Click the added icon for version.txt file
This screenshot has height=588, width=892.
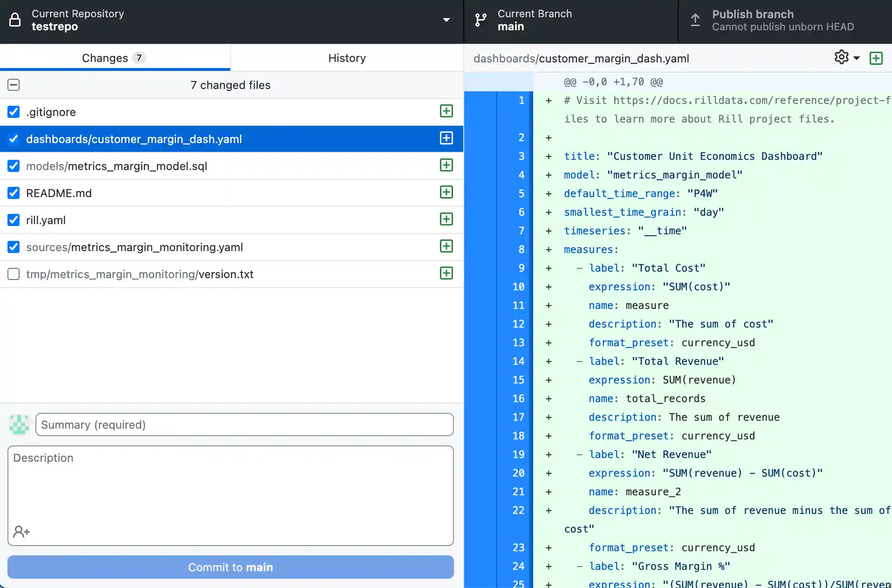[446, 273]
